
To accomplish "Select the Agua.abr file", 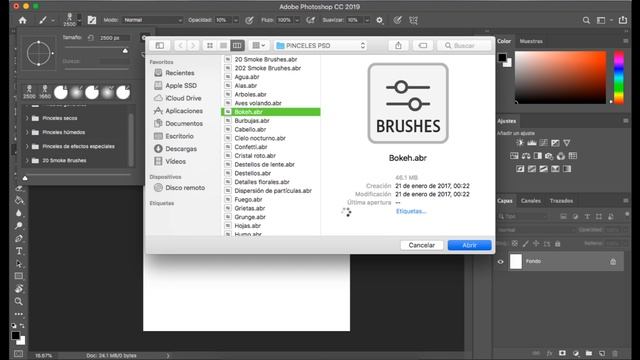I will pyautogui.click(x=271, y=77).
